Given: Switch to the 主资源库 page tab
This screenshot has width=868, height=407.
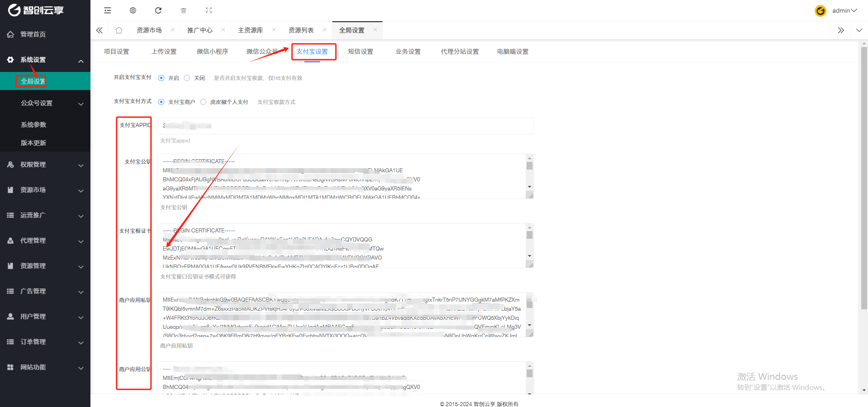Looking at the screenshot, I should coord(250,30).
